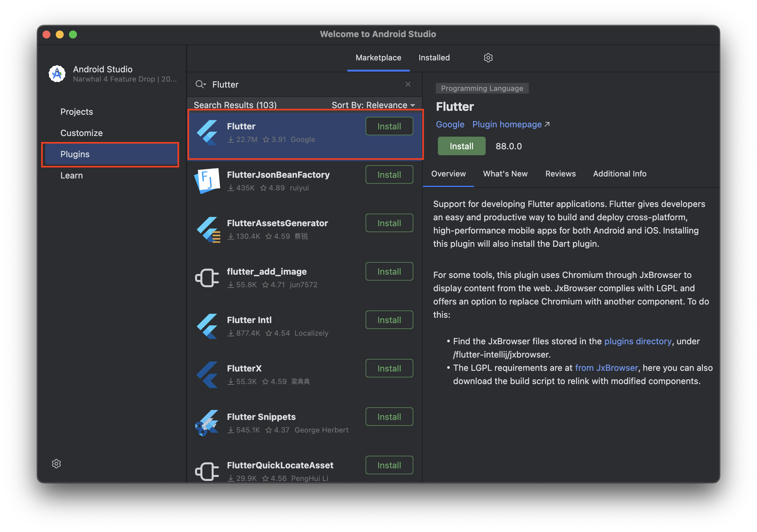Switch to the Marketplace tab
757x532 pixels.
point(378,58)
